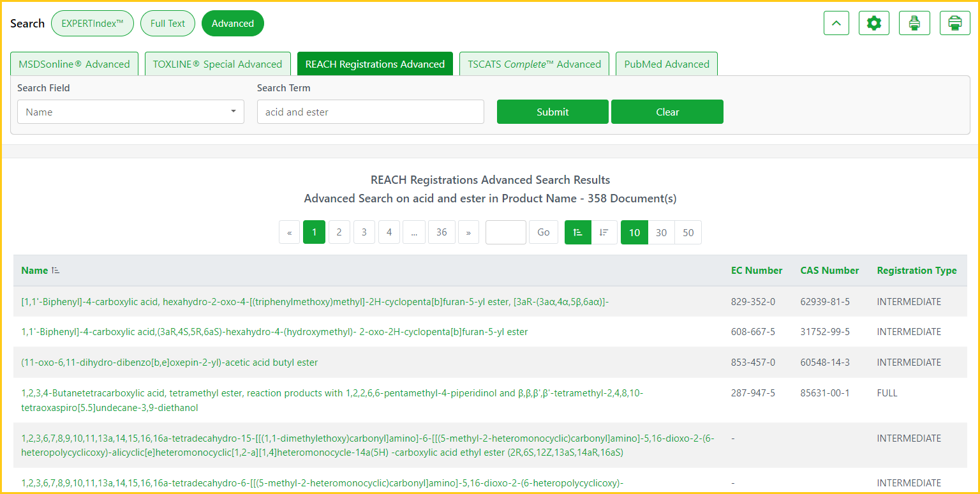Screen dimensions: 980x494
Task: Jump to page 36 of results
Action: click(x=442, y=232)
